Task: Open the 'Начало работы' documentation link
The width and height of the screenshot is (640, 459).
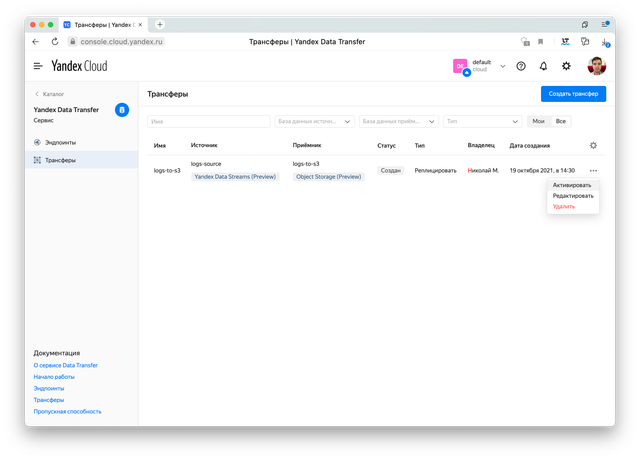Action: tap(54, 377)
